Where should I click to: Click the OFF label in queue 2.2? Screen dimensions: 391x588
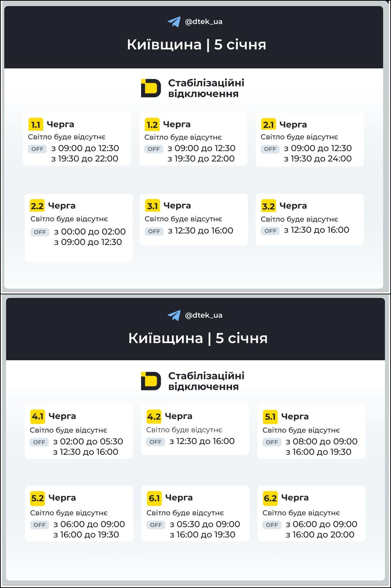(x=40, y=232)
